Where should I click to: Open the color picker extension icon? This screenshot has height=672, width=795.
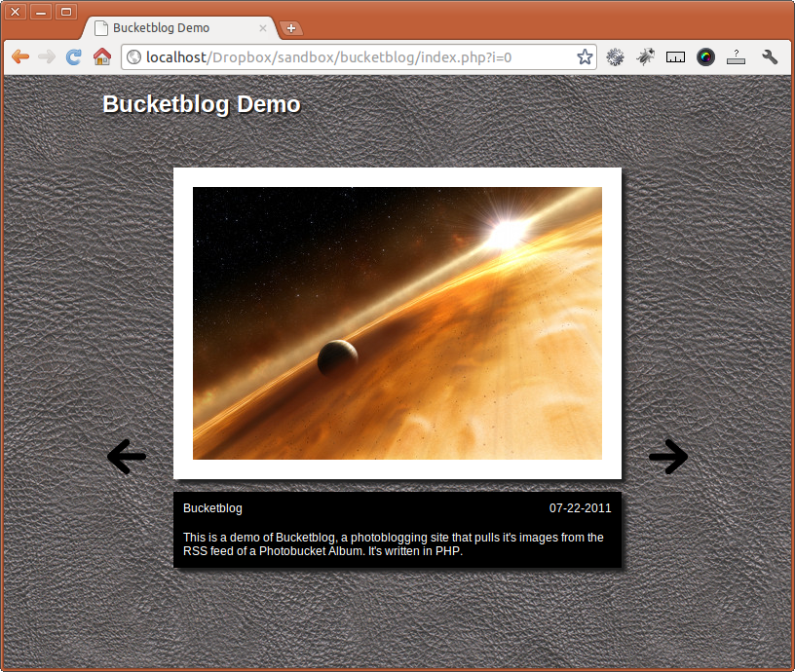(x=705, y=56)
